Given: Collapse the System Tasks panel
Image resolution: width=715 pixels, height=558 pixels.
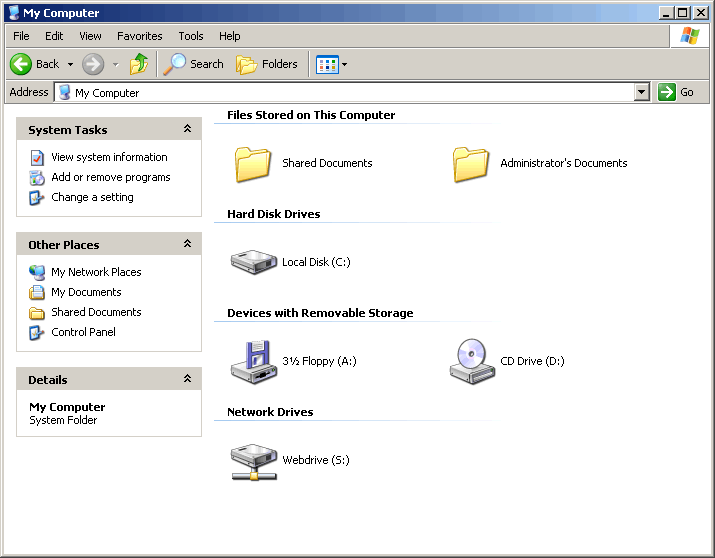Looking at the screenshot, I should [x=187, y=129].
